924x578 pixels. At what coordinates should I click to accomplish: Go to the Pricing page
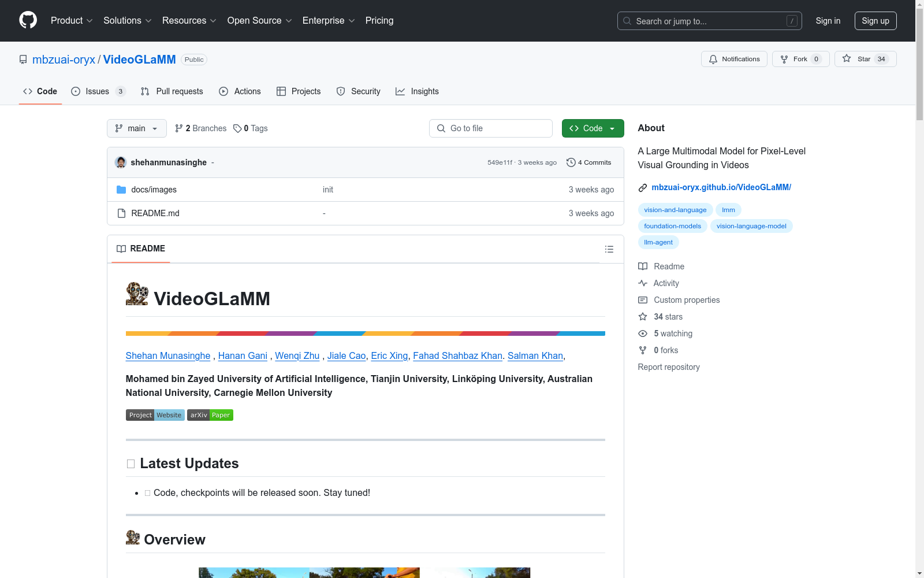tap(379, 20)
